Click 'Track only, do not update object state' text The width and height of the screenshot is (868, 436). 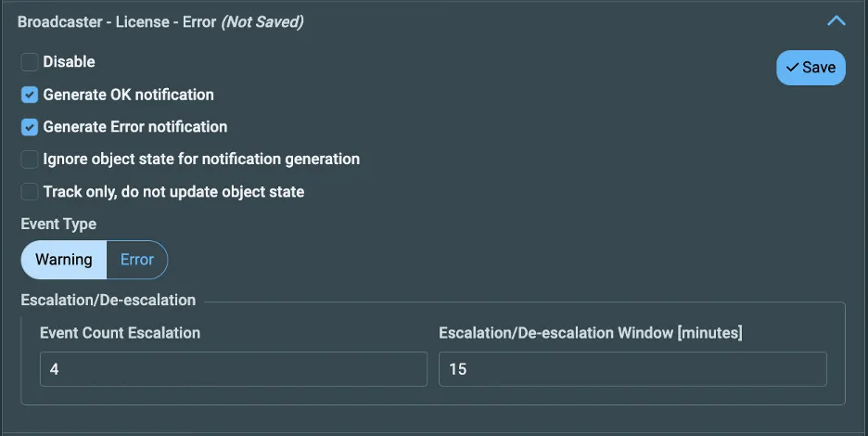173,192
